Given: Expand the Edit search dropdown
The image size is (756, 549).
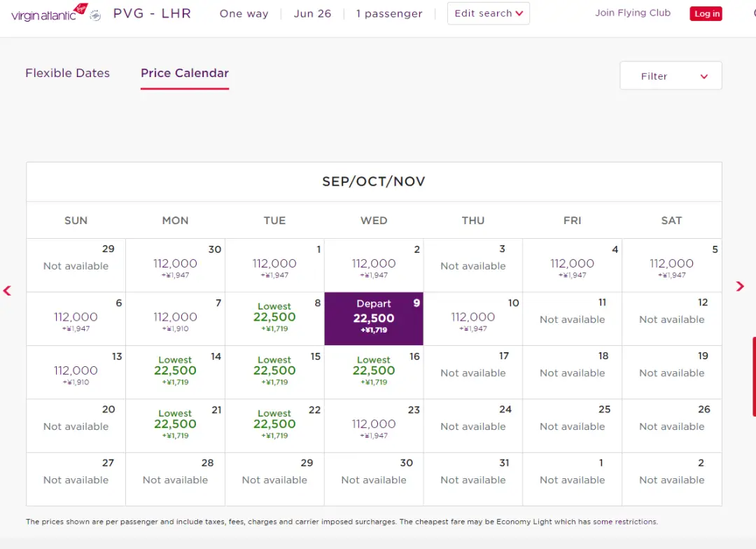Looking at the screenshot, I should click(488, 13).
